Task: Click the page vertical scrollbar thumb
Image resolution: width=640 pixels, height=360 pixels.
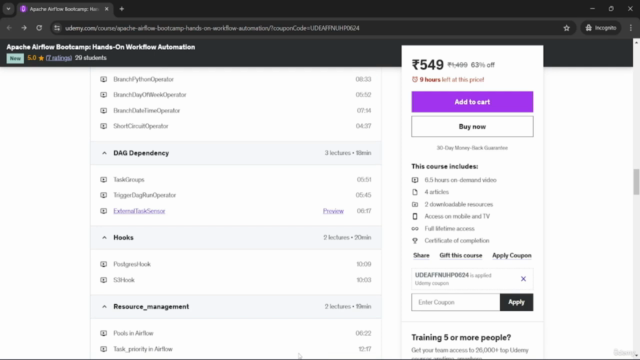Action: [x=636, y=182]
